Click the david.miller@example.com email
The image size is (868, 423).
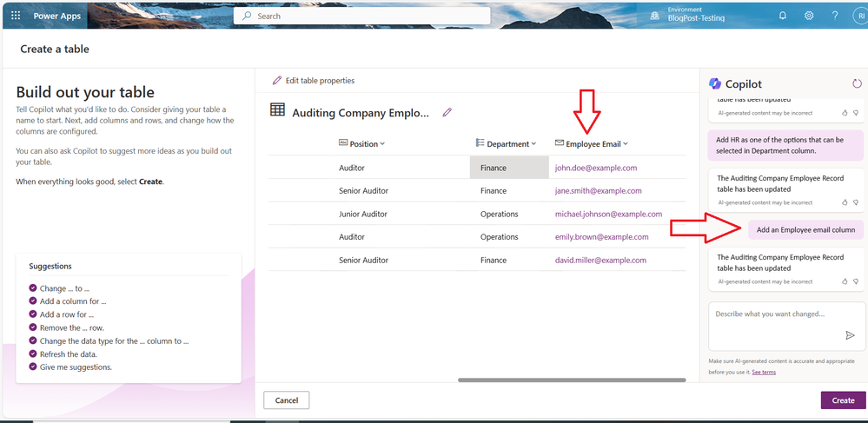click(600, 260)
